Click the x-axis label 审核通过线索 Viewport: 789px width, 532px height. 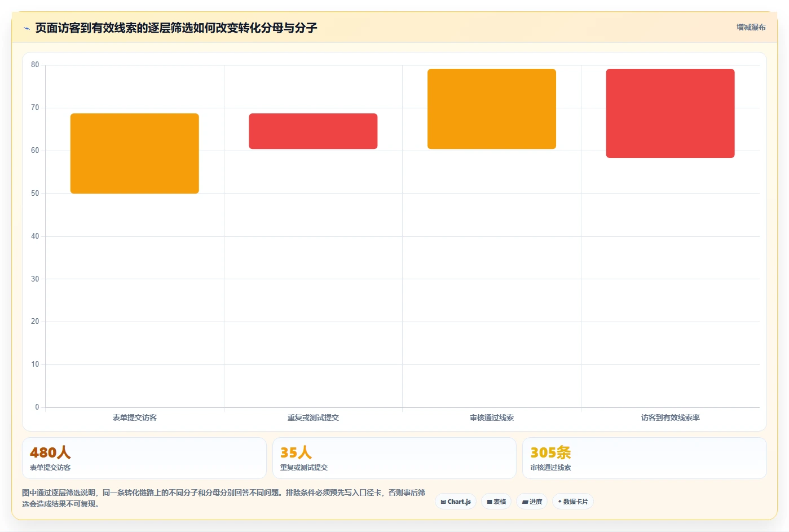(x=492, y=417)
